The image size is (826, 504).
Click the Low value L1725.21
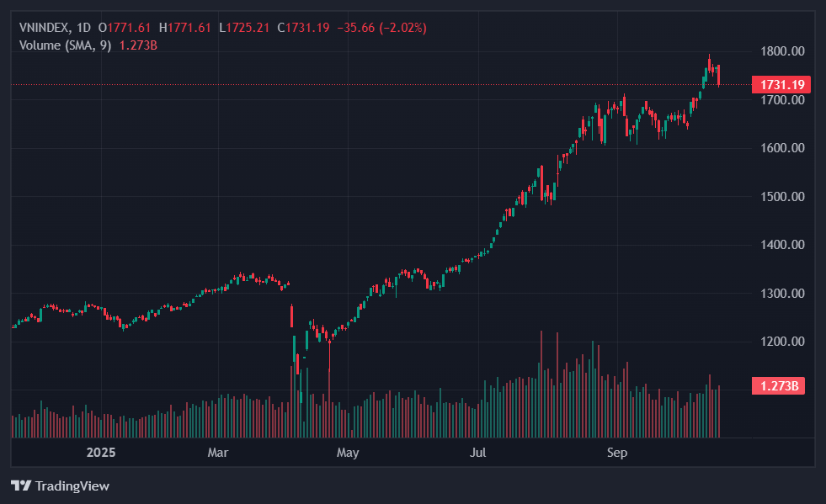pos(247,28)
